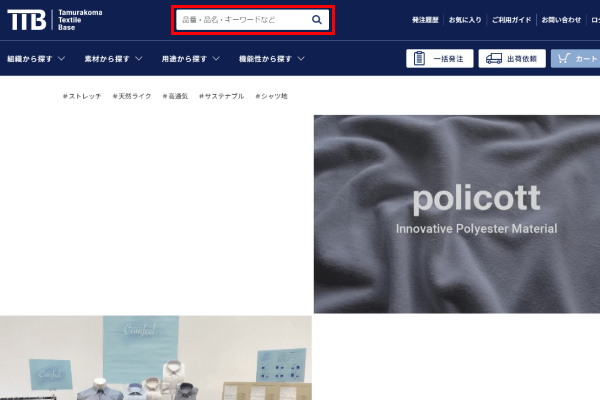Click the magnifying glass search icon
Viewport: 600px width, 400px height.
tap(317, 19)
